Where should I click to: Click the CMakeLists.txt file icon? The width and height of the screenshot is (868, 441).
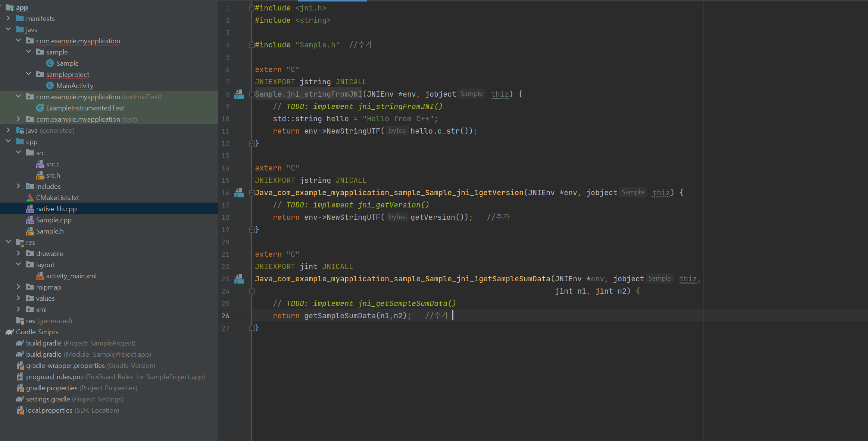click(x=30, y=198)
